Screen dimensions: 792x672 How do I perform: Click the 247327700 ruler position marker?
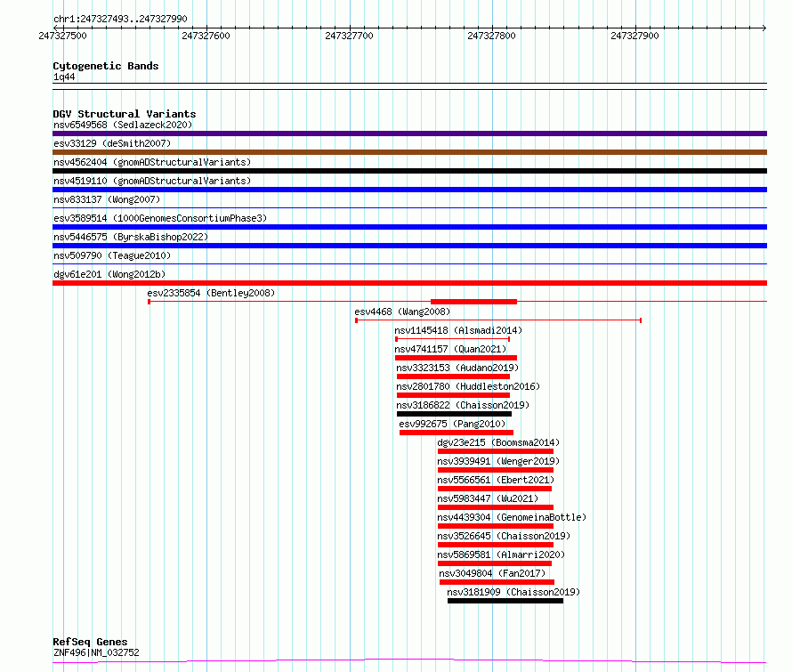[349, 36]
